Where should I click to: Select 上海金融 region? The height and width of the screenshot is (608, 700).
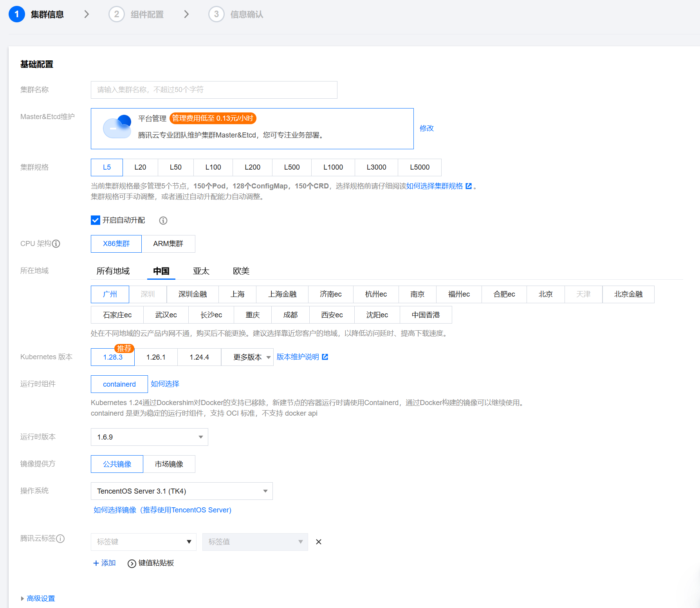(x=282, y=294)
